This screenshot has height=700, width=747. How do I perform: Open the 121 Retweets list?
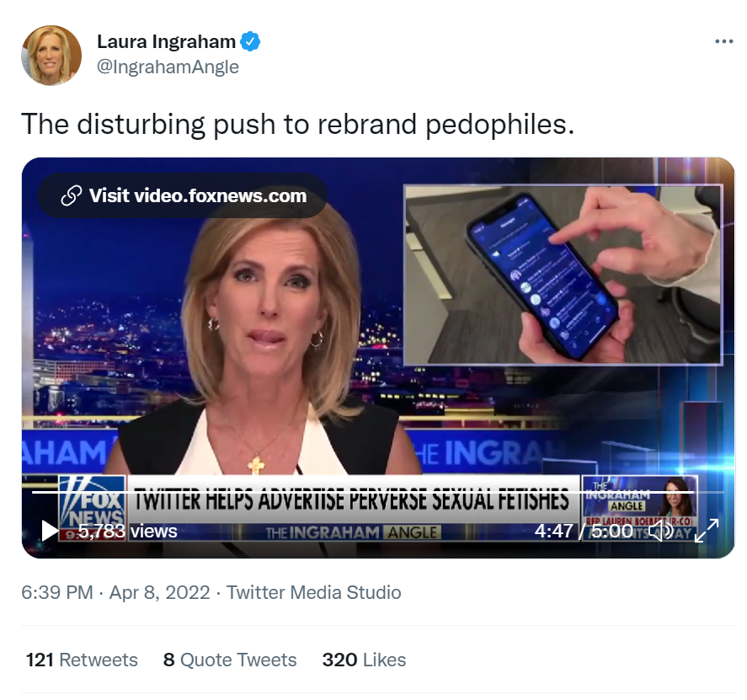click(82, 660)
